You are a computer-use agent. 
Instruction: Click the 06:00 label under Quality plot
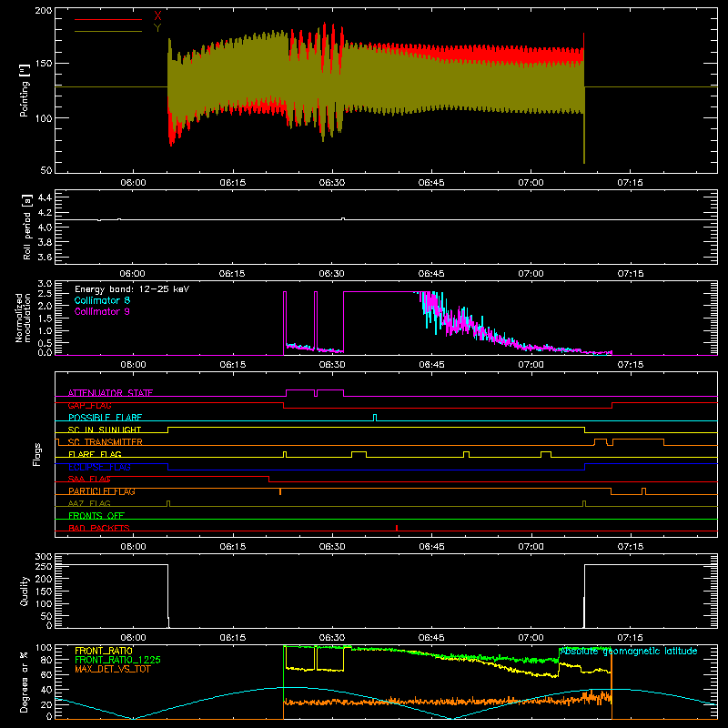tap(133, 638)
